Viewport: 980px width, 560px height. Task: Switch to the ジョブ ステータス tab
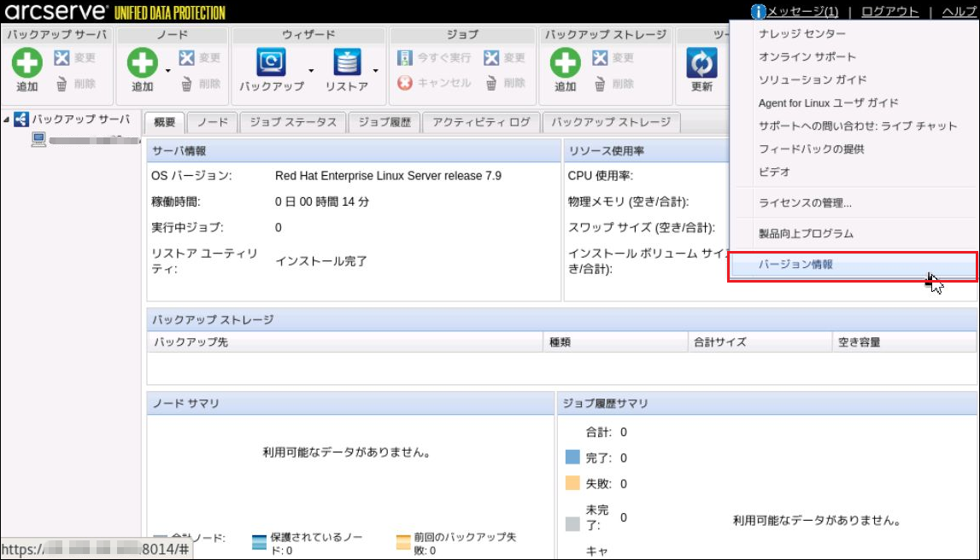click(293, 122)
